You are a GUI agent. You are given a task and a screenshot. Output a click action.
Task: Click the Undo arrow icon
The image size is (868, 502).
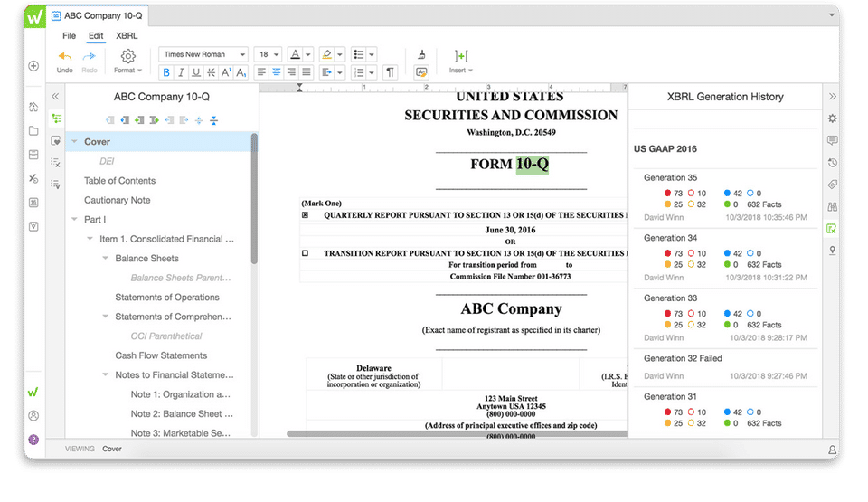click(x=65, y=56)
